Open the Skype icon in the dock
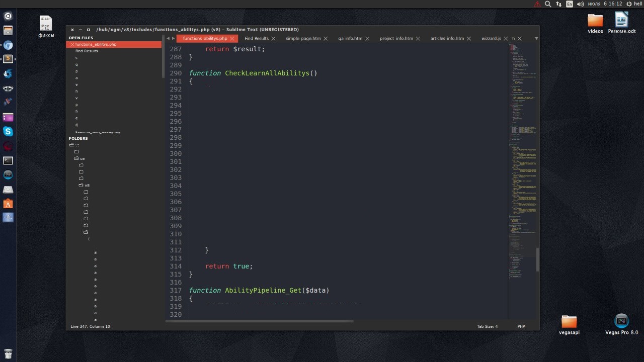This screenshot has width=644, height=362. [x=8, y=132]
